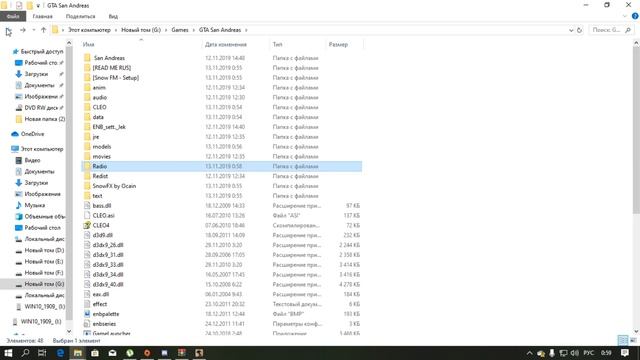Click Properties icon in title bar toolbar
This screenshot has height=360, width=640.
click(x=19, y=5)
